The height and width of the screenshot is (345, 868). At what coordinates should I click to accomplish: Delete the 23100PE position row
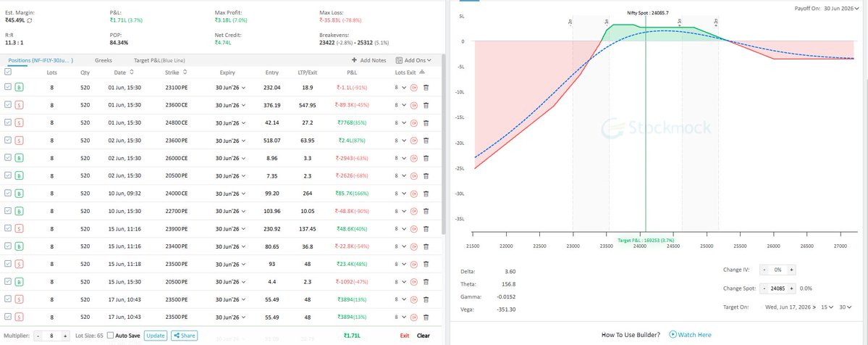[x=426, y=88]
